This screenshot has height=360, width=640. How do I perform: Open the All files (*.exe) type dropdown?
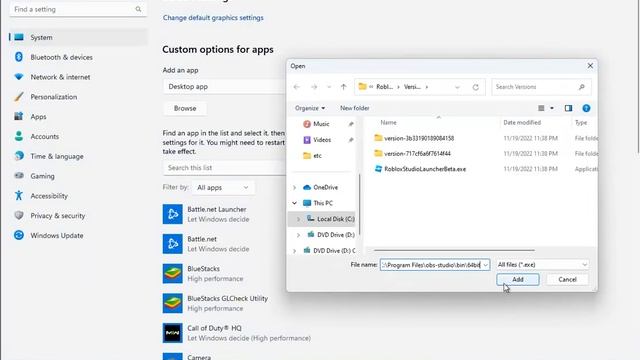click(x=542, y=265)
